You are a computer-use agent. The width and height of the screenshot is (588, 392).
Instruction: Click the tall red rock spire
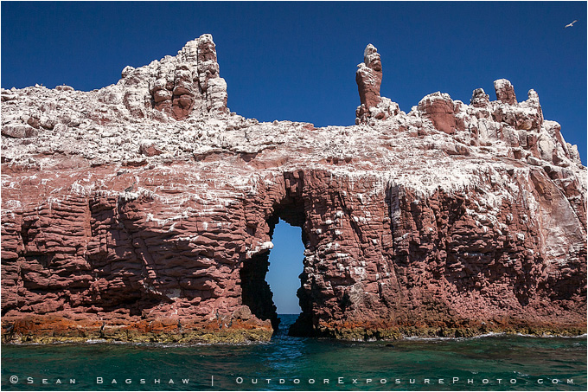coord(369,78)
